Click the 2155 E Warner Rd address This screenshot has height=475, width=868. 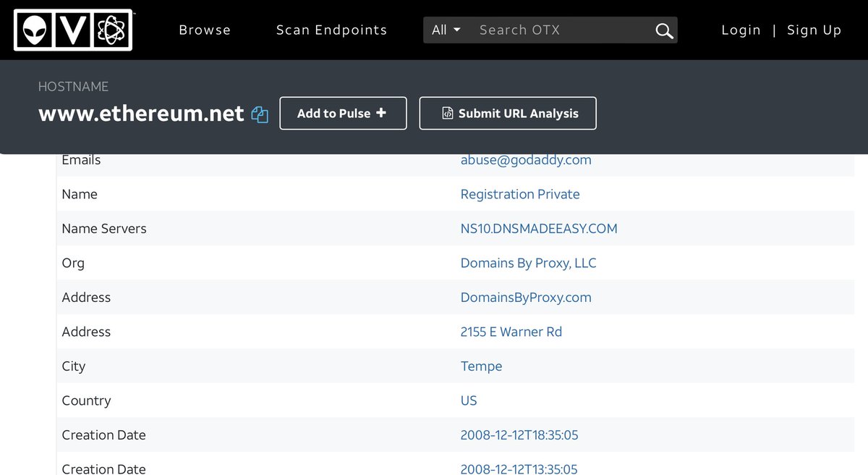coord(511,332)
